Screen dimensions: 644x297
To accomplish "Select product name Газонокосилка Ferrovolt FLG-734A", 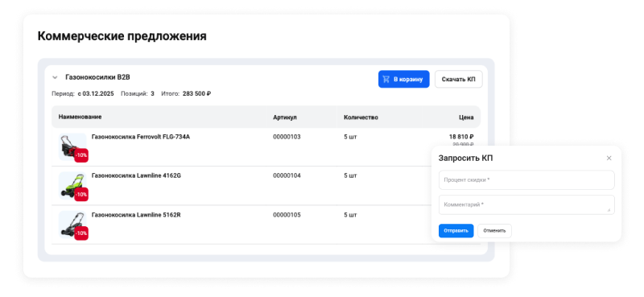I will click(x=141, y=137).
